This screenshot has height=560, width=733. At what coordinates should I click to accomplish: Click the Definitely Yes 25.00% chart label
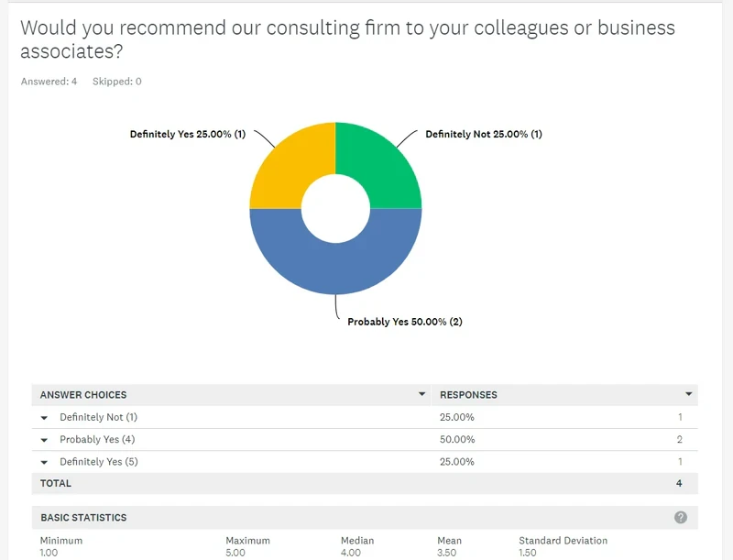tap(188, 134)
